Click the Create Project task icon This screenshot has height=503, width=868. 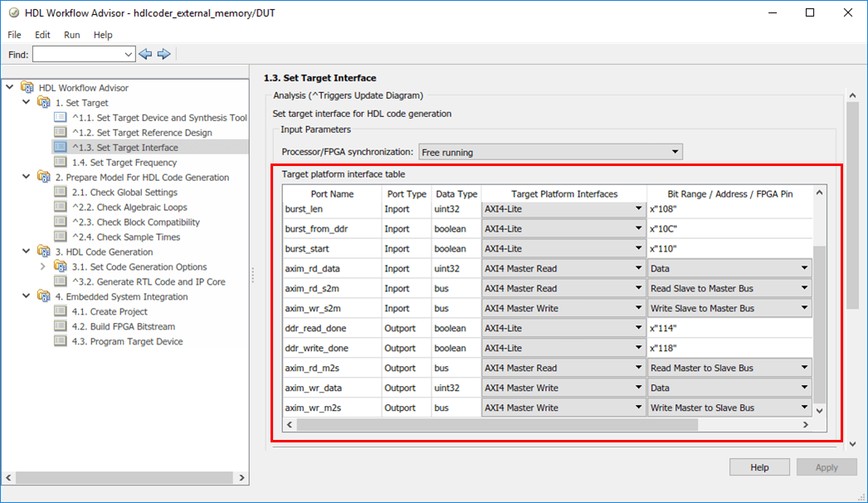(x=60, y=312)
